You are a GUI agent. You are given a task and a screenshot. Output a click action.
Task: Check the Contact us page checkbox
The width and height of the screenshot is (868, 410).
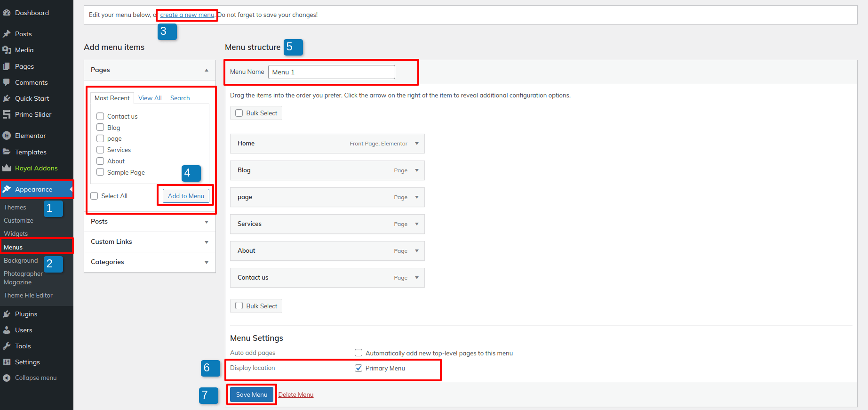pos(100,116)
